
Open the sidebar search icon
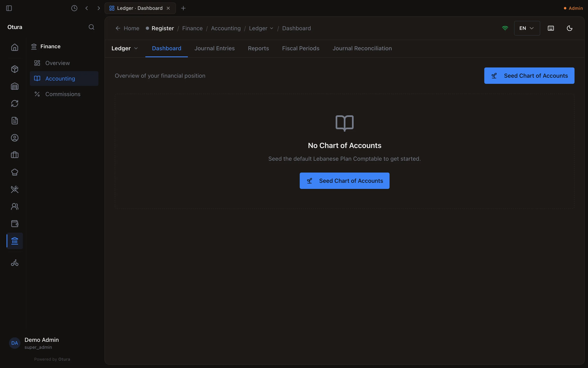pyautogui.click(x=91, y=27)
